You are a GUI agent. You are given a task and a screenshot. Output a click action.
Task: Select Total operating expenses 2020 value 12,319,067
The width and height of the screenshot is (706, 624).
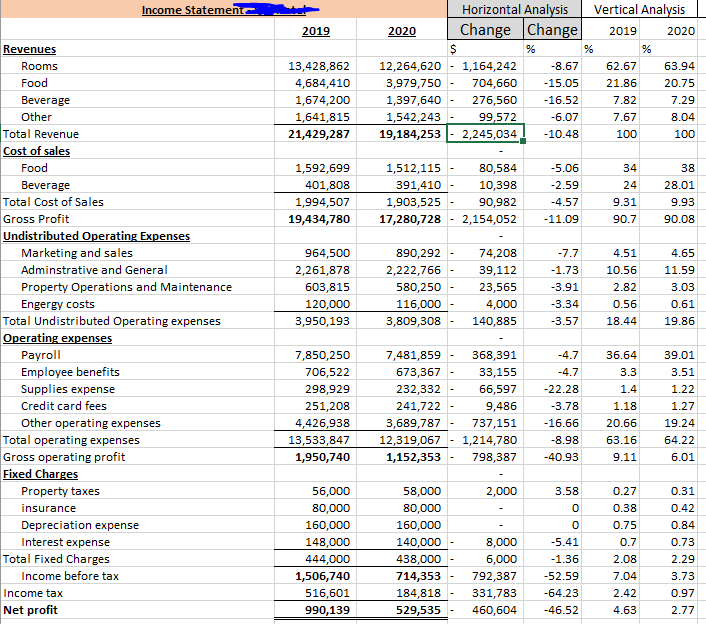coord(410,440)
